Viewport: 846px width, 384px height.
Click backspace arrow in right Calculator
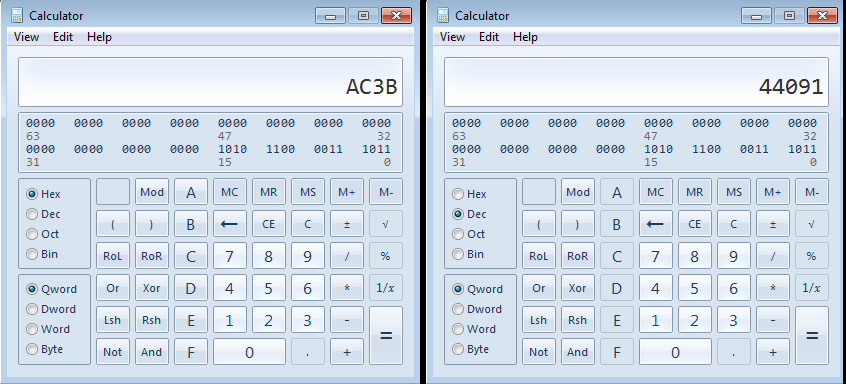click(656, 224)
